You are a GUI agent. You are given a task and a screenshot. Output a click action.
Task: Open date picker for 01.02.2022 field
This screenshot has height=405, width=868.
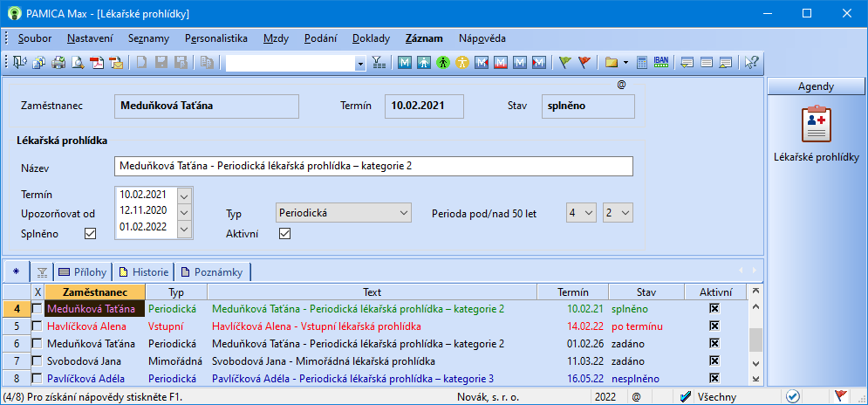pos(184,229)
